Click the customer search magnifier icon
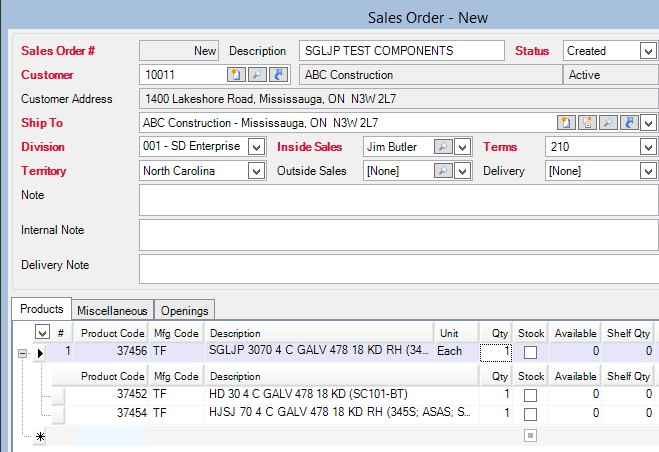Viewport: 659px width, 452px height. (x=256, y=75)
